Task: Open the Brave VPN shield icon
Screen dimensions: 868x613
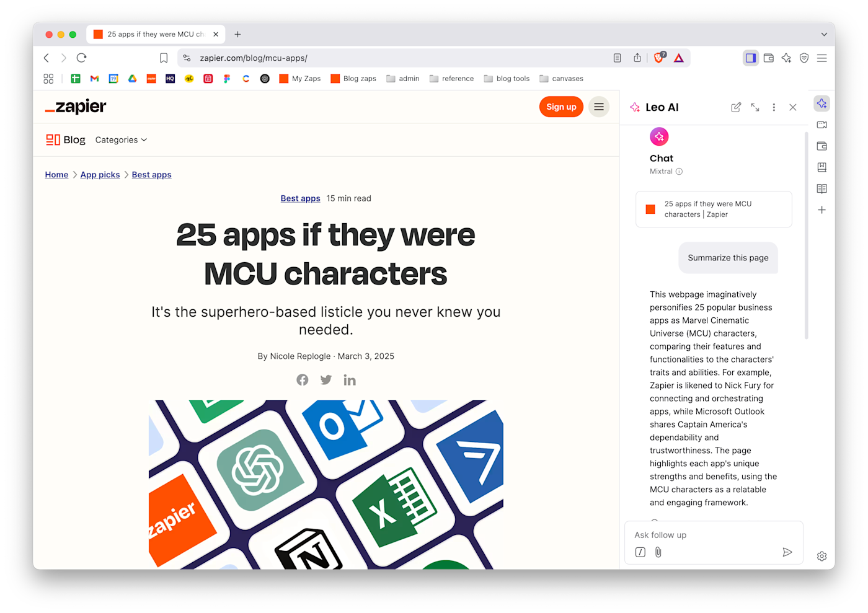Action: (x=804, y=58)
